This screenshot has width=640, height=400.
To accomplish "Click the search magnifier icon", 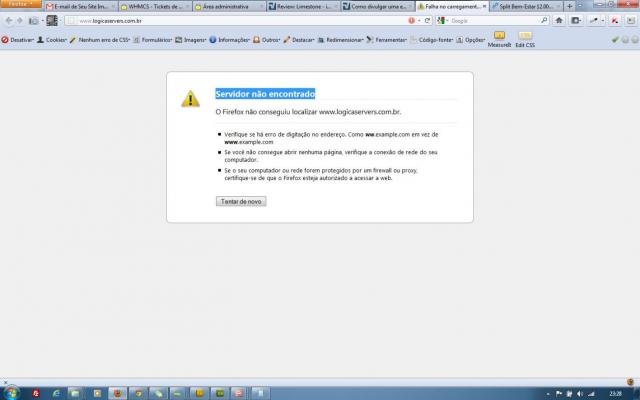I will (x=544, y=20).
